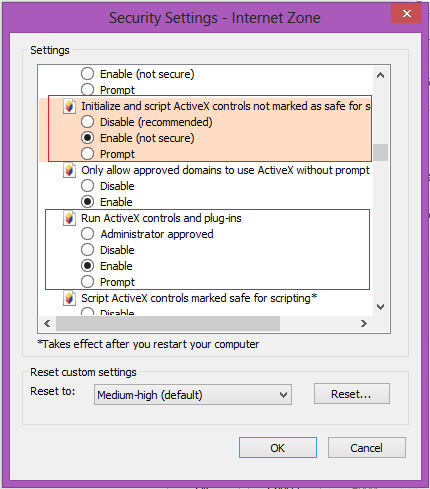Select Disable under Run ActiveX controls and plug-ins
Image resolution: width=430 pixels, height=489 pixels.
(87, 250)
